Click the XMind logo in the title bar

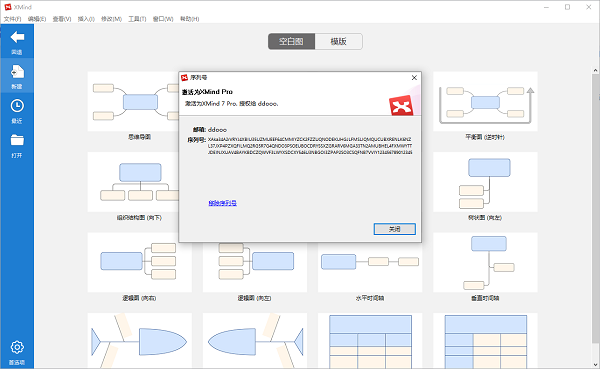[x=8, y=7]
